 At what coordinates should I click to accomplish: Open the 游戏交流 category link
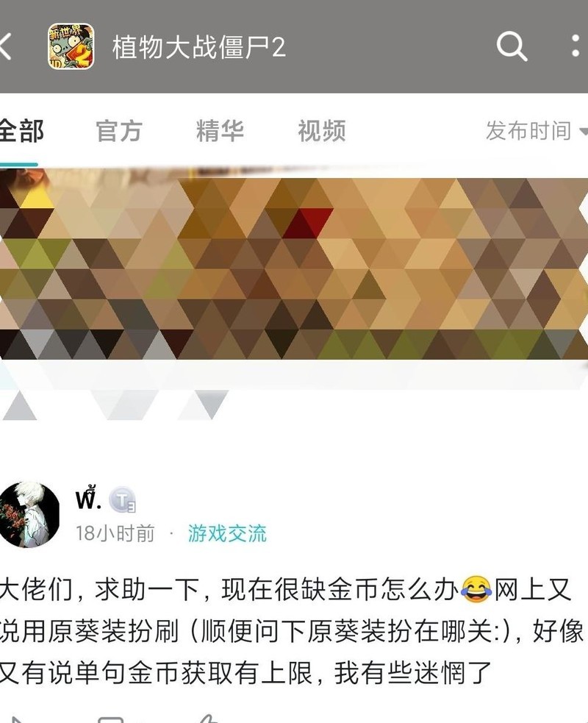point(227,533)
